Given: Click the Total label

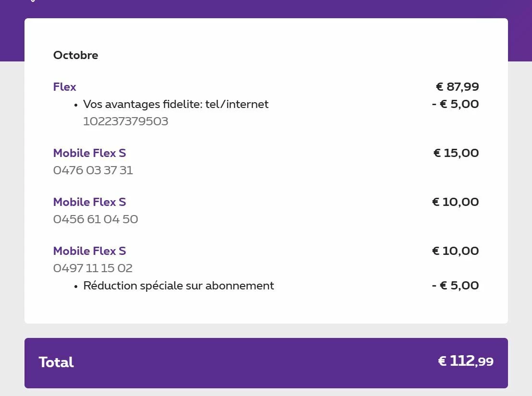Looking at the screenshot, I should [56, 362].
